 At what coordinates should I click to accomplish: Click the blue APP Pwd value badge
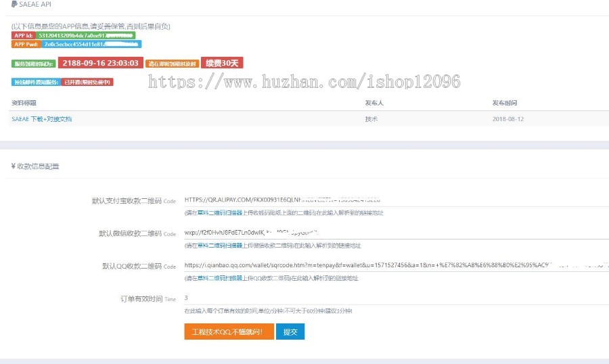[x=91, y=44]
